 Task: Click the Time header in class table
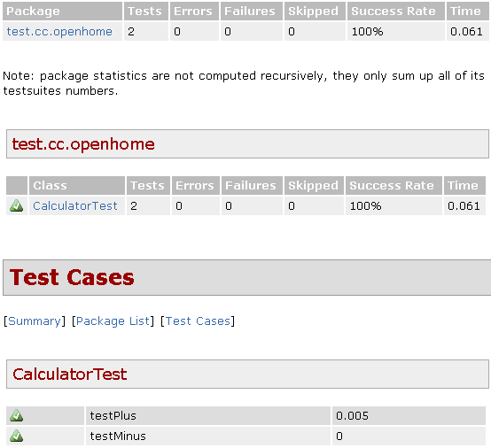463,186
